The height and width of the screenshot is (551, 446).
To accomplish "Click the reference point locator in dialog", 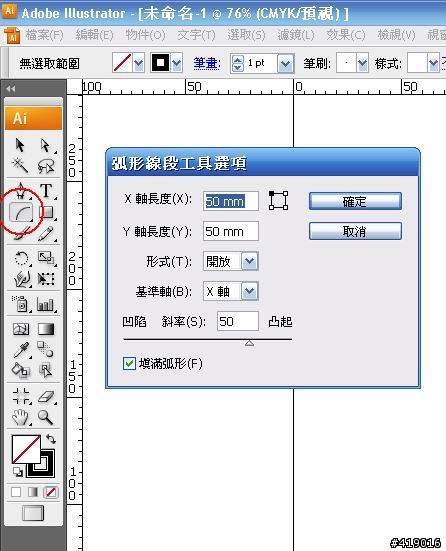I will pyautogui.click(x=278, y=201).
